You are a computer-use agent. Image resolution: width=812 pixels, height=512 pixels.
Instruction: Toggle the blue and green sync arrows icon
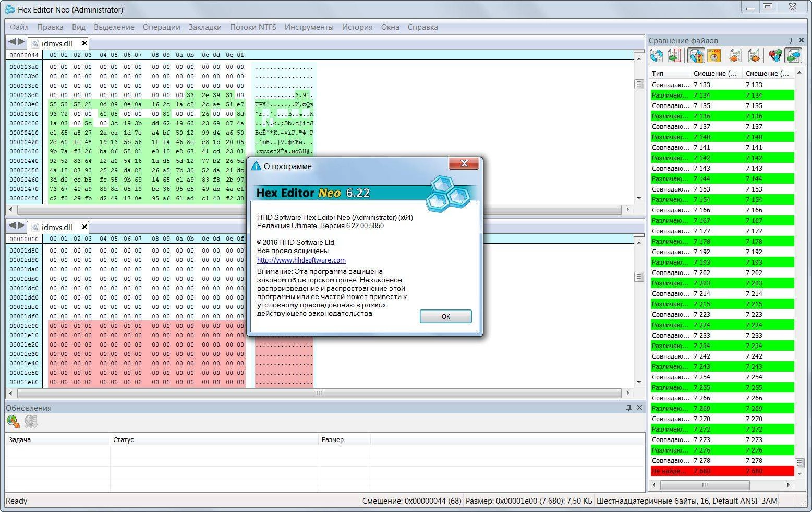(x=794, y=55)
